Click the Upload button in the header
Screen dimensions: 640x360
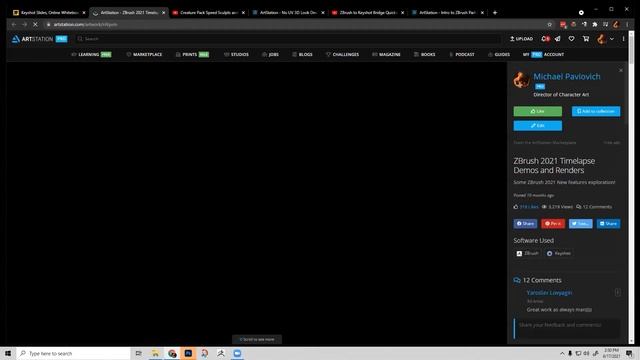(522, 39)
